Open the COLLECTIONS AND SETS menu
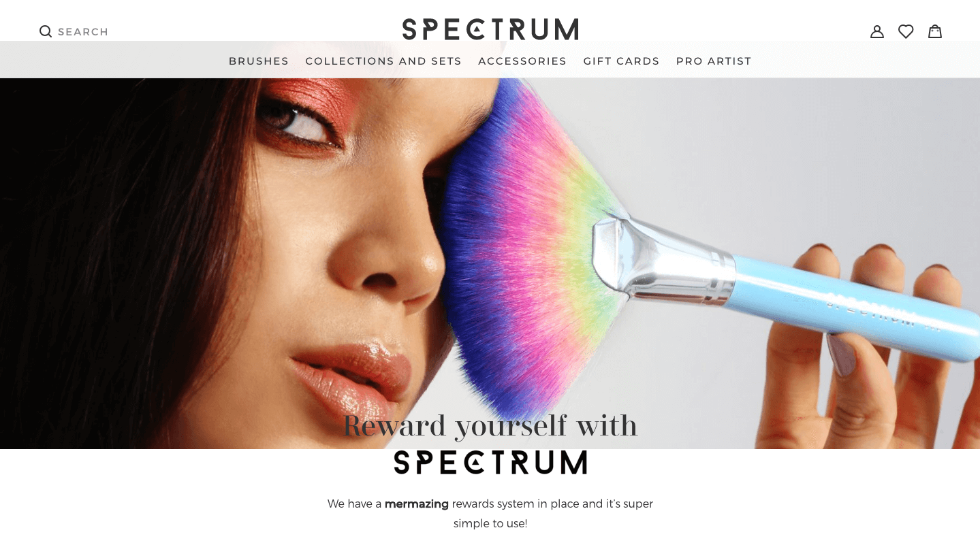The height and width of the screenshot is (543, 980). pos(383,61)
